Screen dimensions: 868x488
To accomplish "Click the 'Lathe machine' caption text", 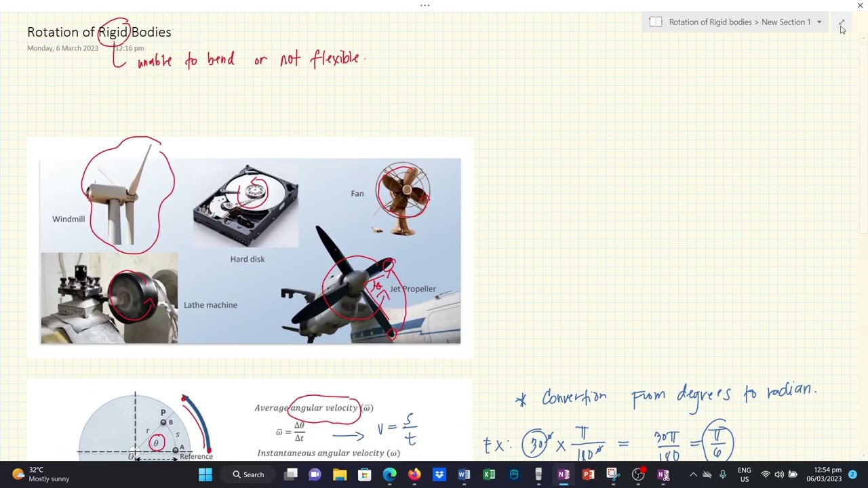I will (x=210, y=305).
